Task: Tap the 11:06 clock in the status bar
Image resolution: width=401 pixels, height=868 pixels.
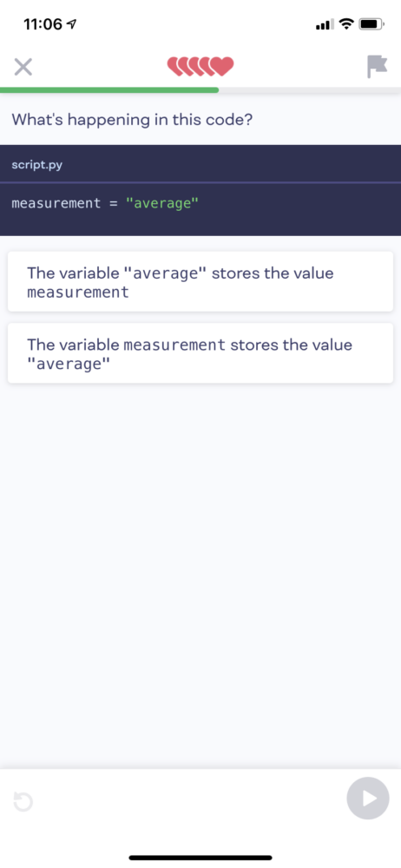Action: point(43,24)
